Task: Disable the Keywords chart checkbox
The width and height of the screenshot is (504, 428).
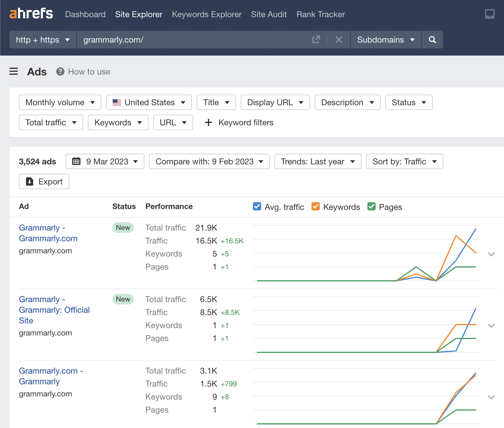Action: 316,207
